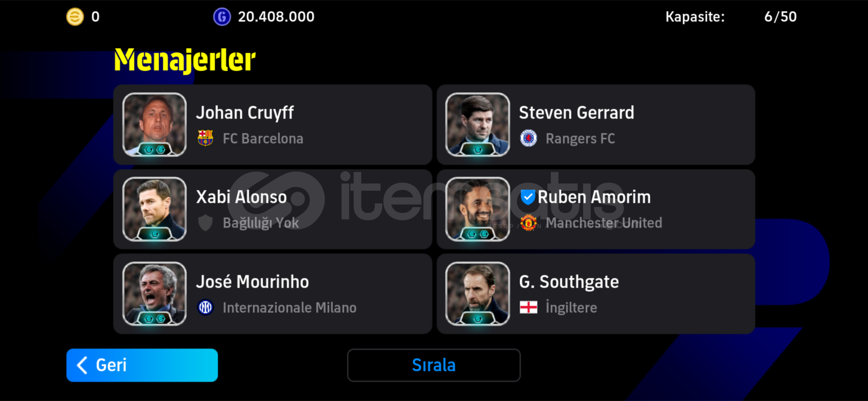Open Steven Gerrard's portrait thumbnail
Image resolution: width=868 pixels, height=401 pixels.
pyautogui.click(x=477, y=124)
